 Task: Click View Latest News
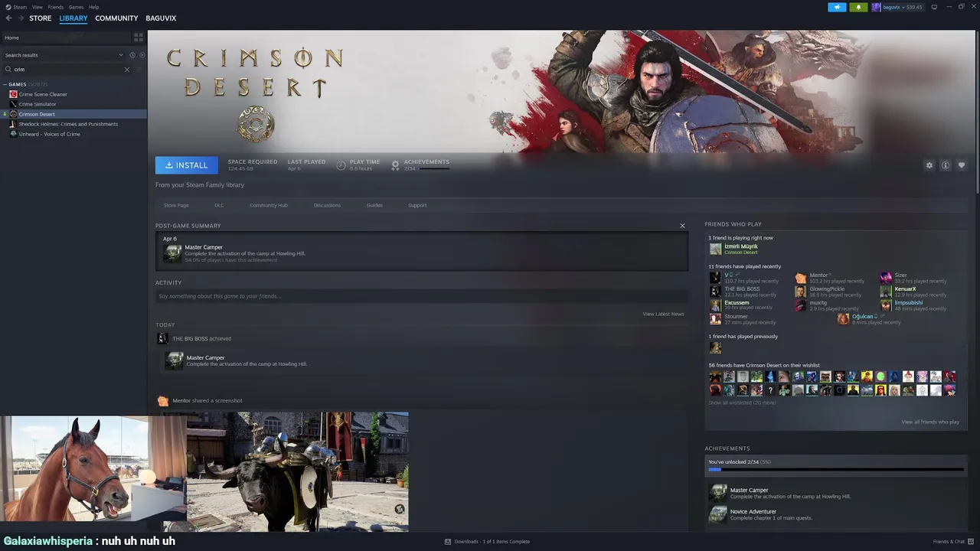point(663,314)
